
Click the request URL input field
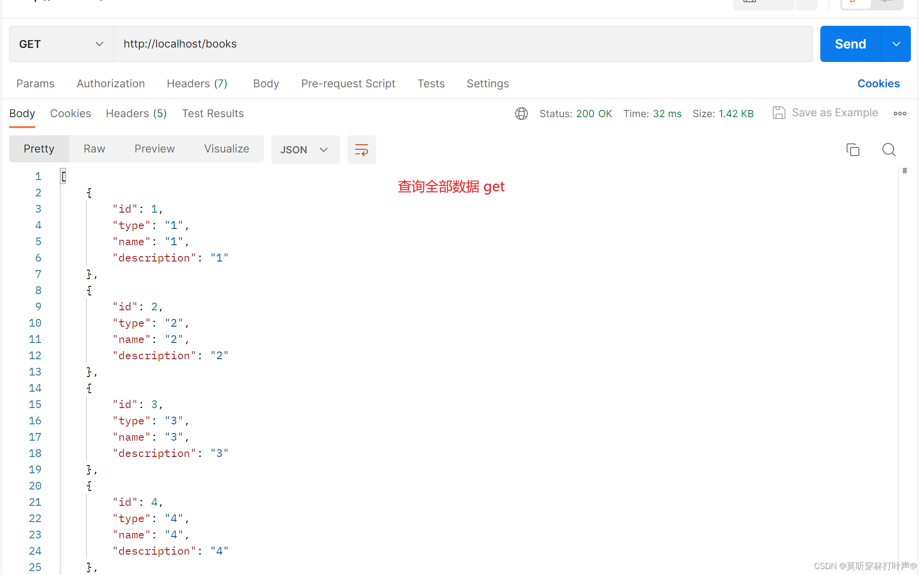click(x=463, y=44)
